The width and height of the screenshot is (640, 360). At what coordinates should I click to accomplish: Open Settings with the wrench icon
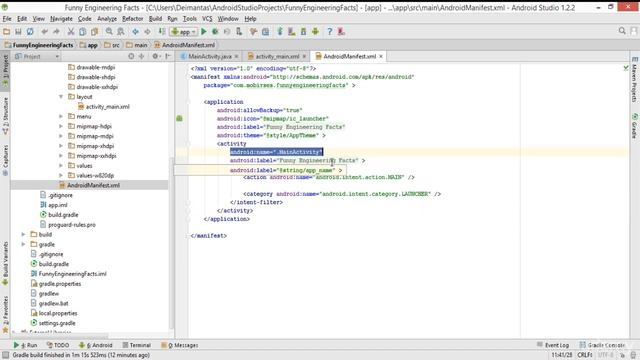pyautogui.click(x=253, y=31)
